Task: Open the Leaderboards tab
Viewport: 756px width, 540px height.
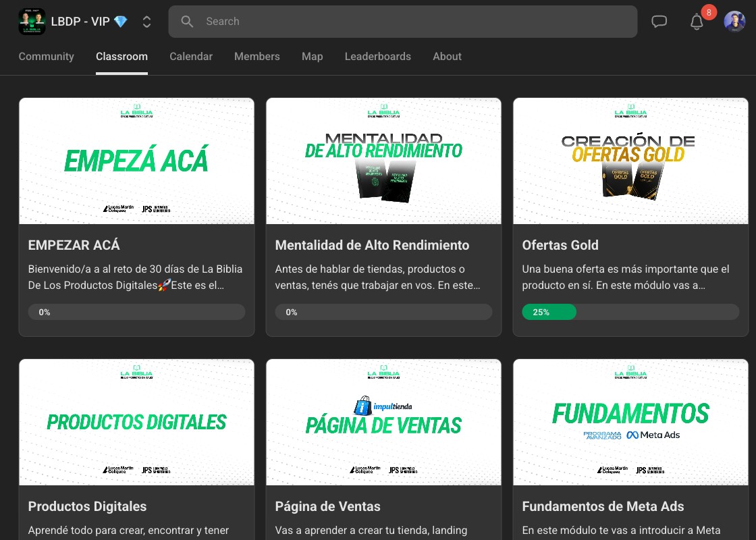Action: coord(378,57)
